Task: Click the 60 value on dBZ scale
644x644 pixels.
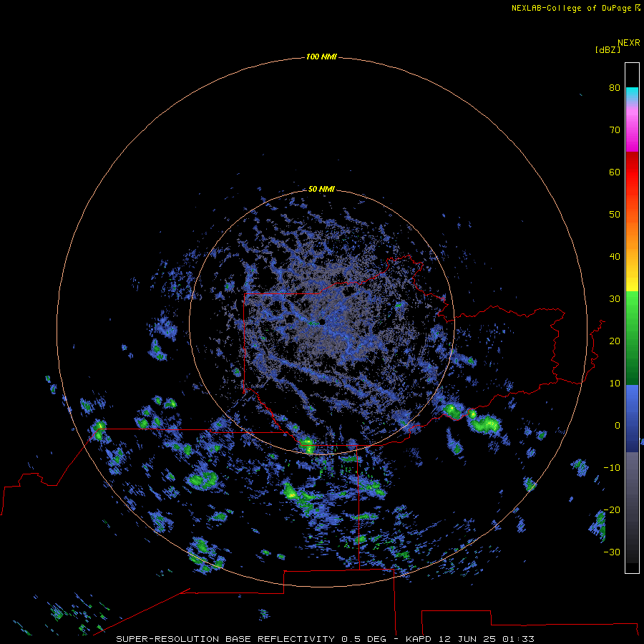Action: pyautogui.click(x=615, y=172)
